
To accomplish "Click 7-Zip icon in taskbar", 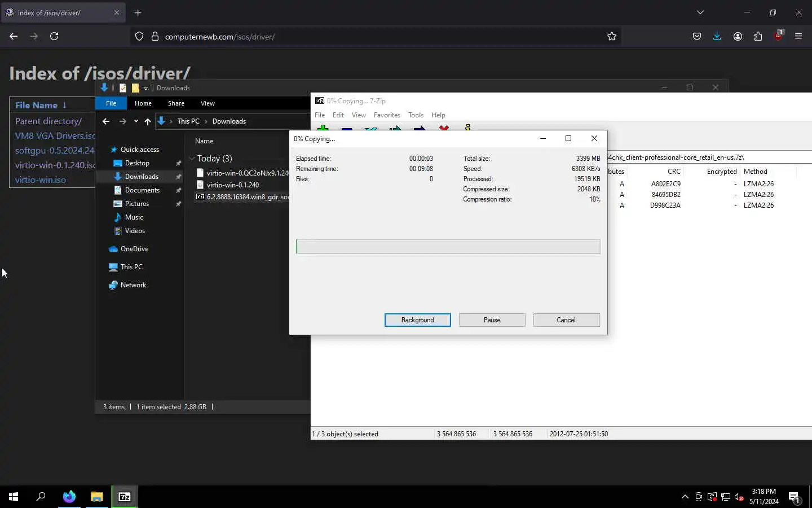I will pyautogui.click(x=125, y=497).
